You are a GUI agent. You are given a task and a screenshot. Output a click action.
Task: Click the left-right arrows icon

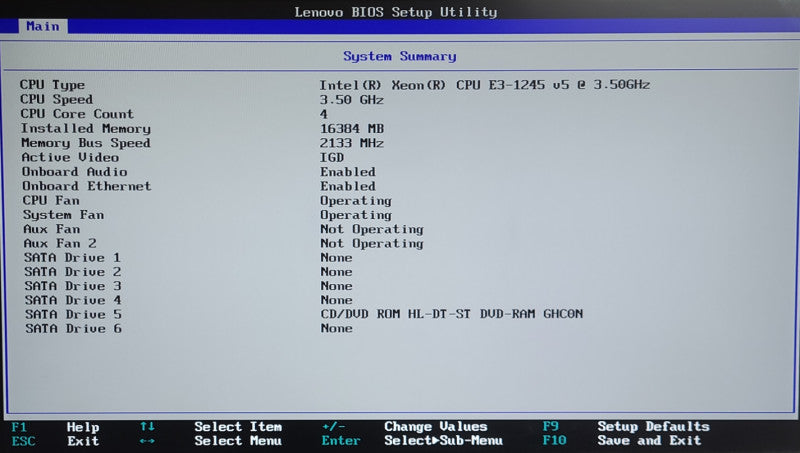coord(147,440)
